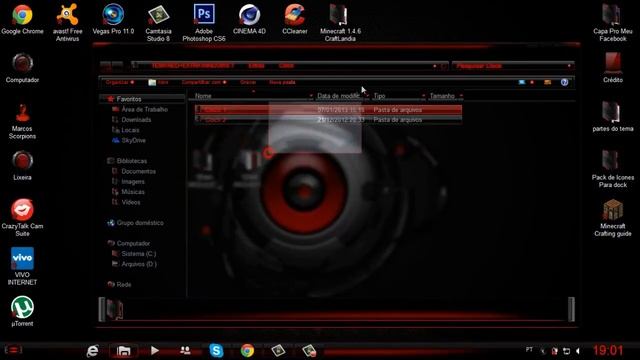
Task: Open the messenger people taskbar icon
Action: click(x=185, y=350)
